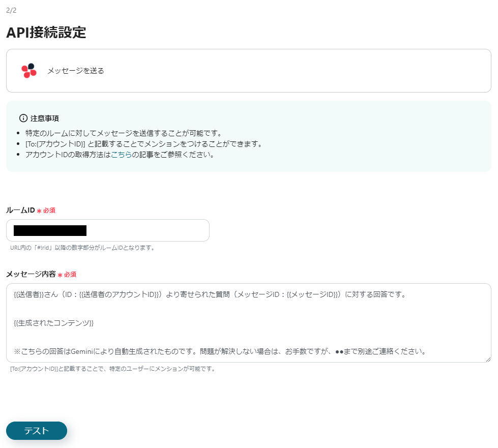
Task: Click the Chatwork app logo icon
Action: click(x=29, y=71)
